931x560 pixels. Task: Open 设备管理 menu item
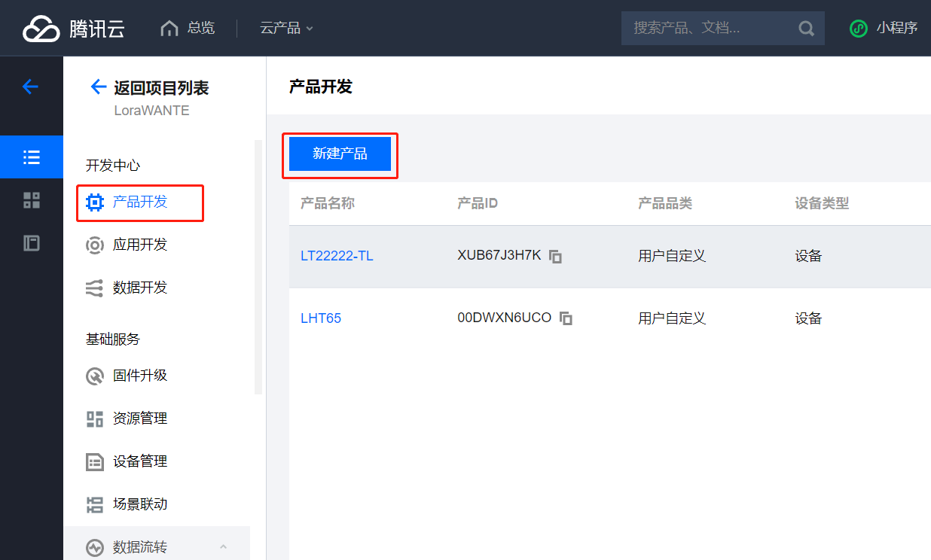[140, 461]
